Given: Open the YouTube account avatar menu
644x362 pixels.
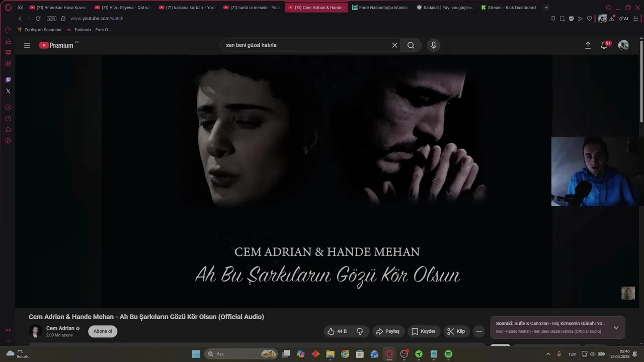Looking at the screenshot, I should [623, 45].
